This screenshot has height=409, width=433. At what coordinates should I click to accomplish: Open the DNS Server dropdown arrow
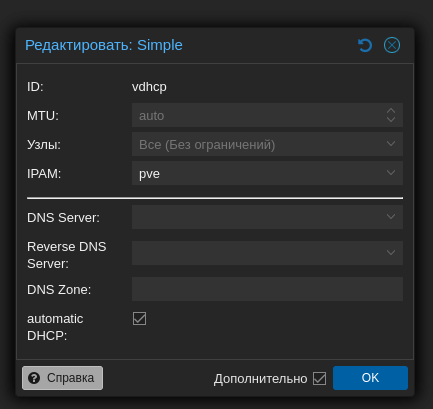(x=391, y=217)
